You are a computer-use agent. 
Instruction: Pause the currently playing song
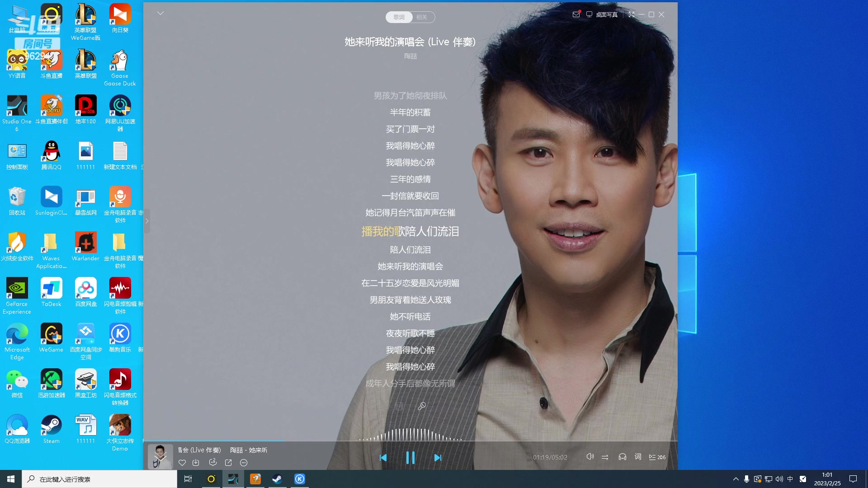click(410, 457)
